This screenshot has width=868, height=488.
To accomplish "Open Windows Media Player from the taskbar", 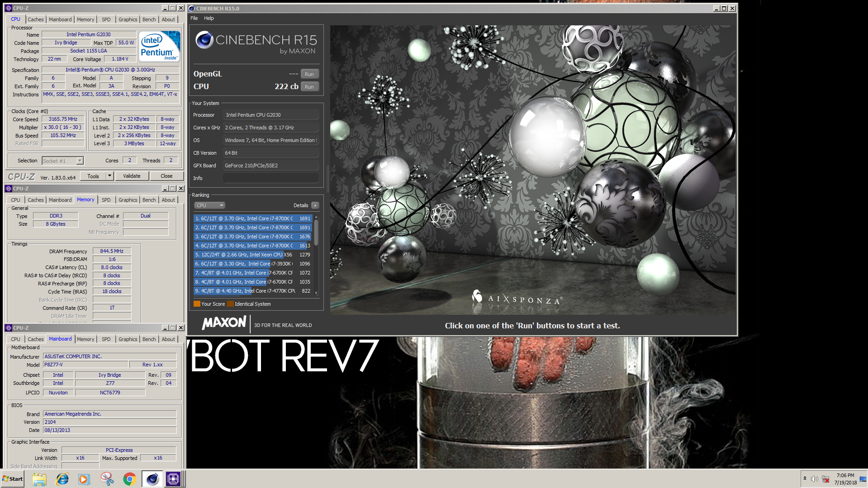I will 84,479.
